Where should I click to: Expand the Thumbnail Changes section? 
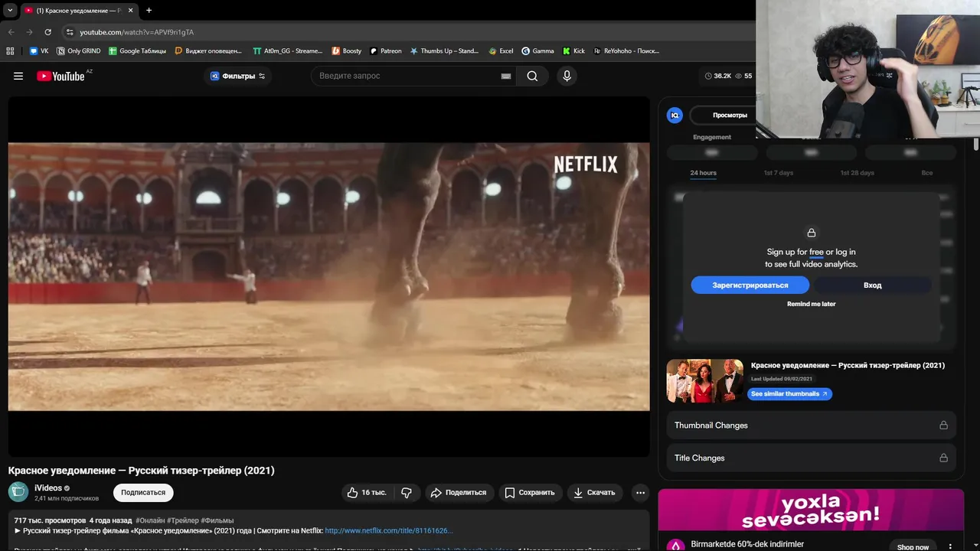click(x=812, y=425)
